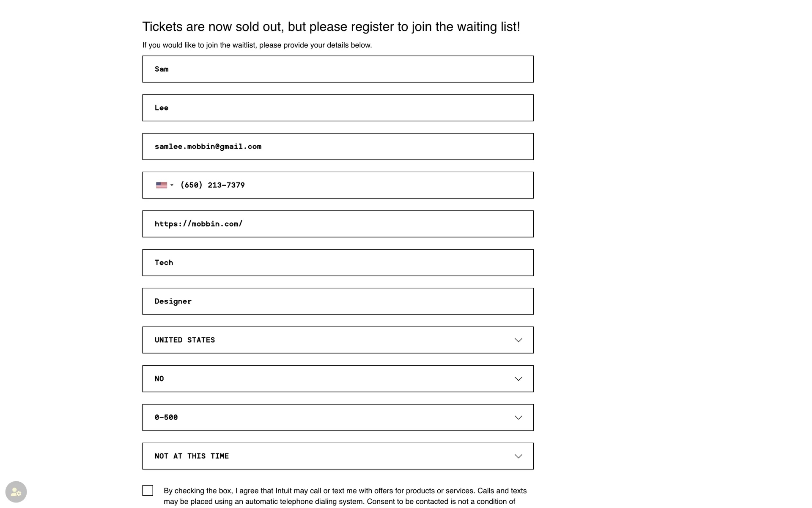Click the field containing Tech
Viewport: 812px width, 508px height.
[338, 262]
